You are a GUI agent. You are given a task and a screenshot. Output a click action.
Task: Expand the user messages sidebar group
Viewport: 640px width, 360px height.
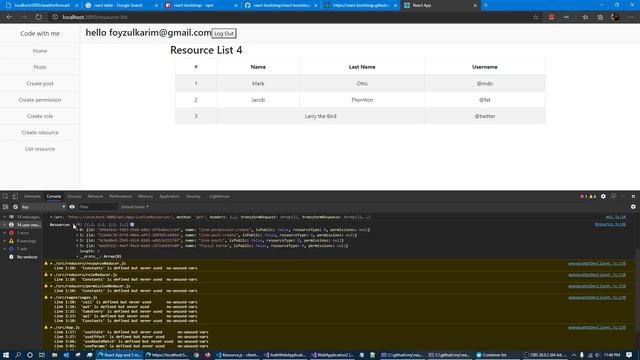[5, 225]
